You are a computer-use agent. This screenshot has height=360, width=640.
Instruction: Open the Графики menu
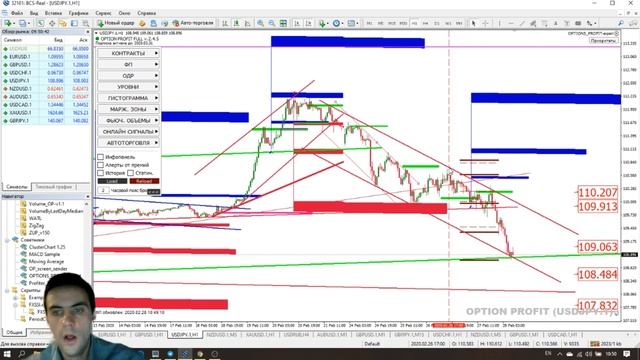point(78,13)
